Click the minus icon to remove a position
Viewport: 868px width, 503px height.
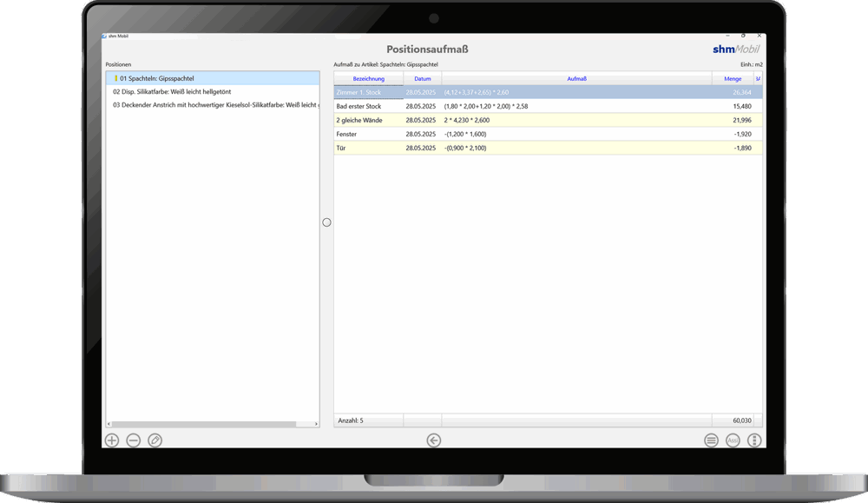click(x=134, y=440)
